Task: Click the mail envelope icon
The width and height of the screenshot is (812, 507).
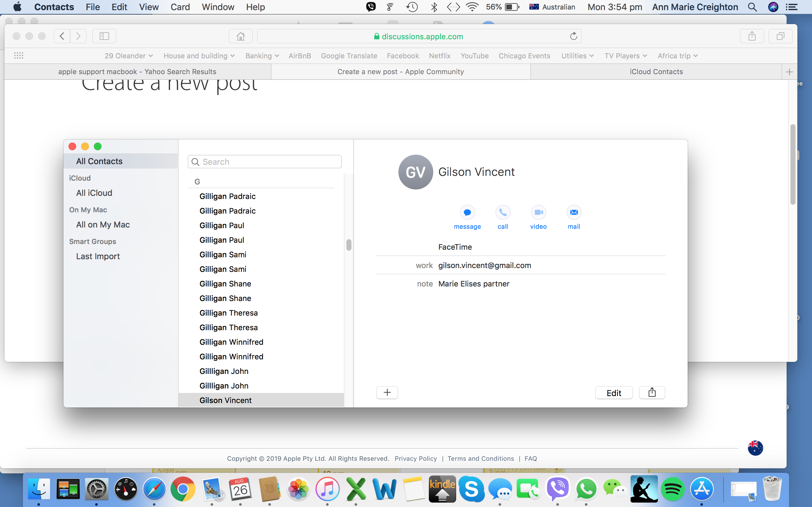Action: [x=574, y=212]
